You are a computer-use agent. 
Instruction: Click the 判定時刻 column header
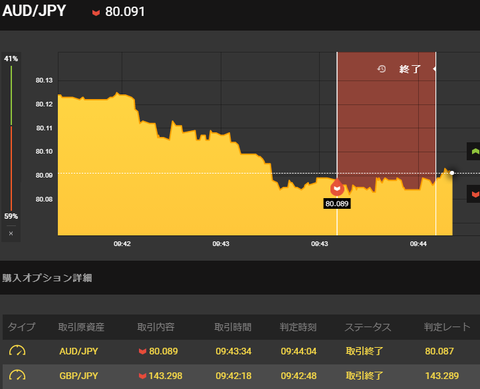298,327
